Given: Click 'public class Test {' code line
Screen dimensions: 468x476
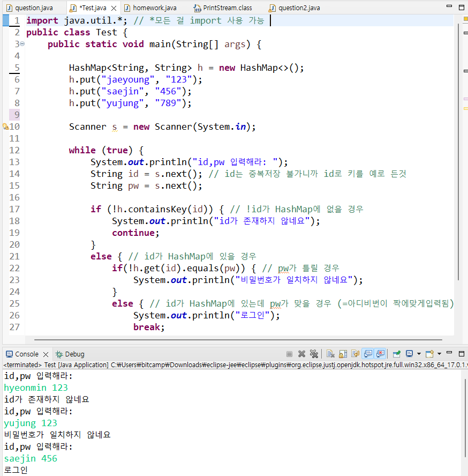Looking at the screenshot, I should point(77,32).
